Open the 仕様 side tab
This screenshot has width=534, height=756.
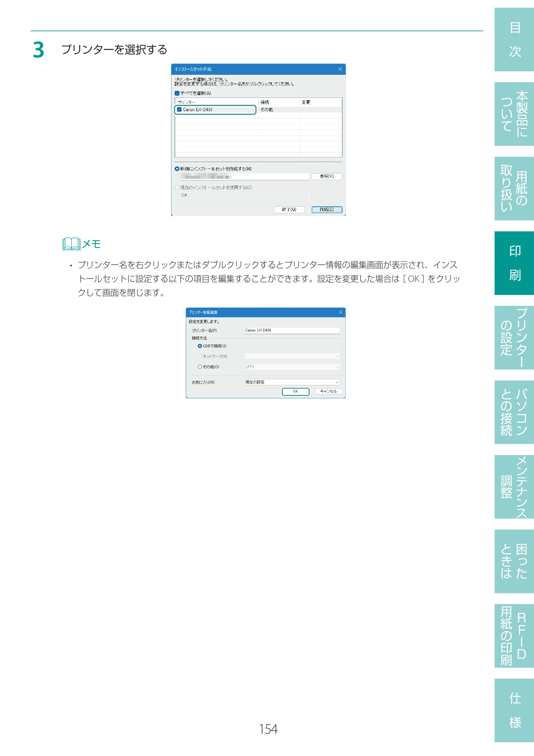coord(514,711)
